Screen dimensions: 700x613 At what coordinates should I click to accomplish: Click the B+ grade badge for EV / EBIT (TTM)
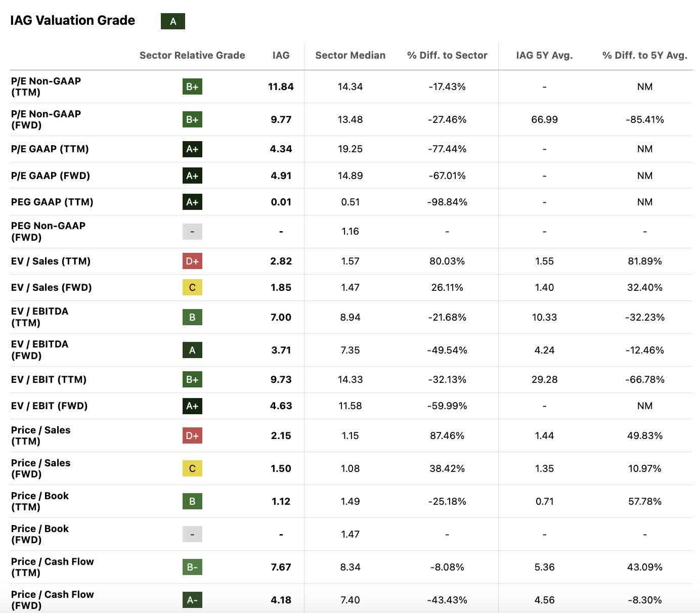(x=192, y=379)
